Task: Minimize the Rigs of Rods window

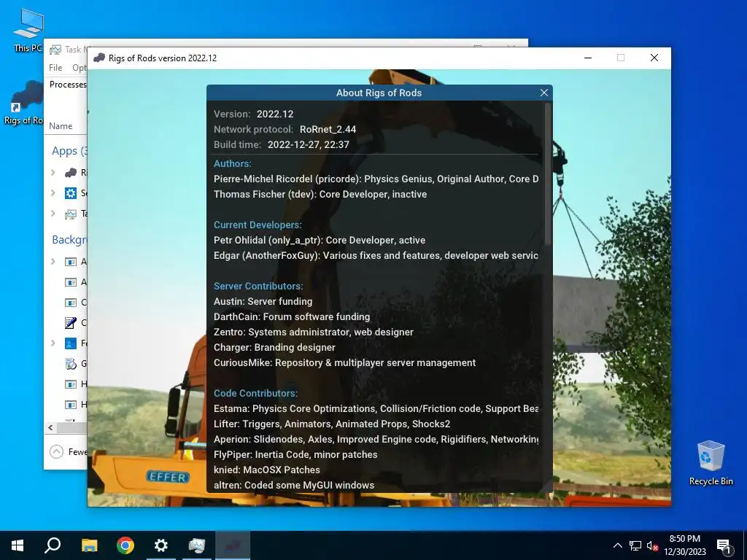Action: [x=588, y=58]
